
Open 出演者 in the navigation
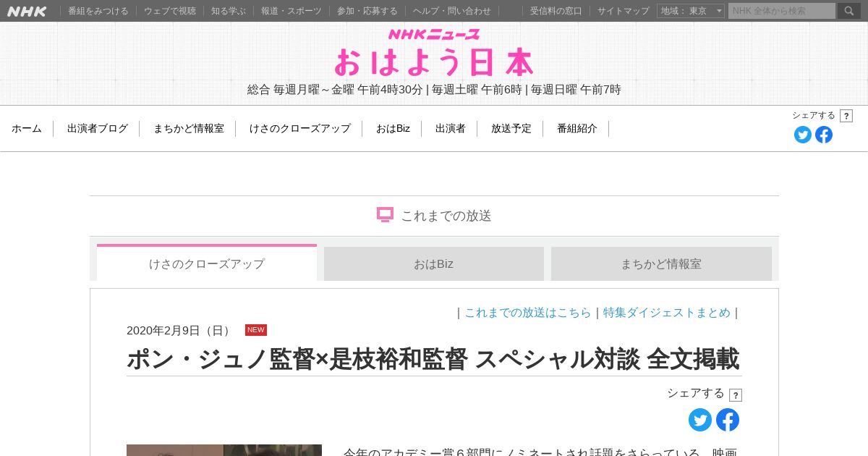[x=451, y=128]
